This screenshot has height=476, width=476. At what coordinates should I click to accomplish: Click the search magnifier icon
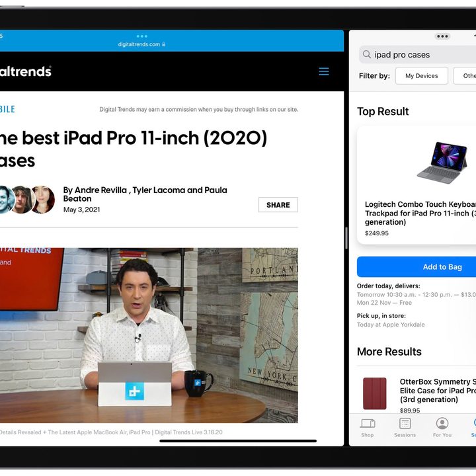(367, 54)
